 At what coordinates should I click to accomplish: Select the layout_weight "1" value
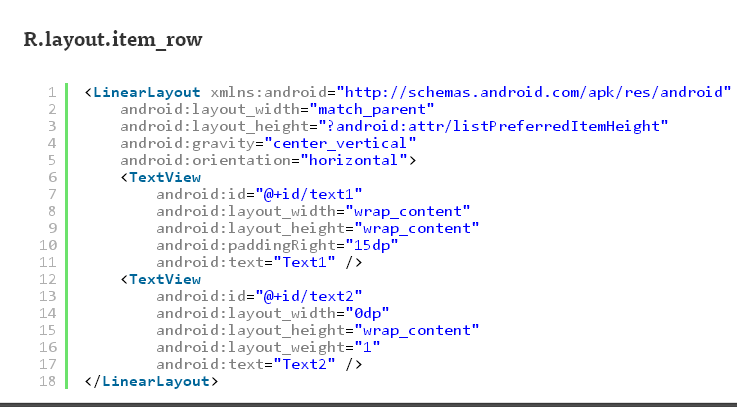[367, 347]
